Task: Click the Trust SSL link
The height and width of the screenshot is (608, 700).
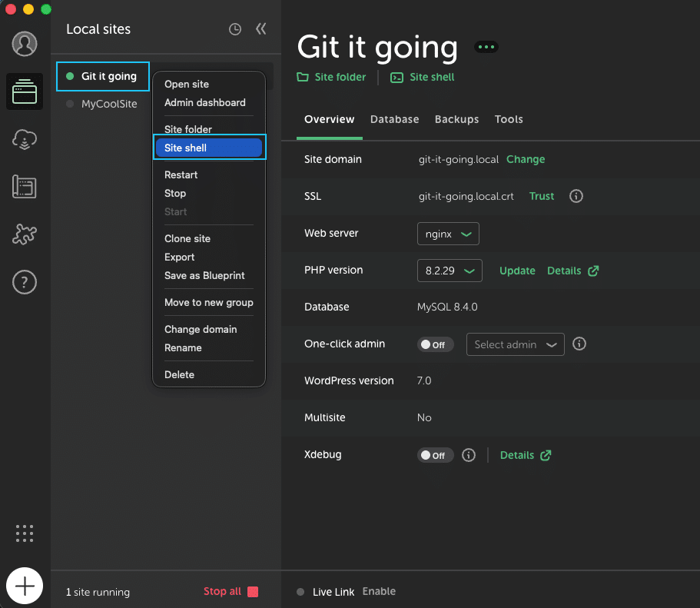Action: (x=542, y=196)
